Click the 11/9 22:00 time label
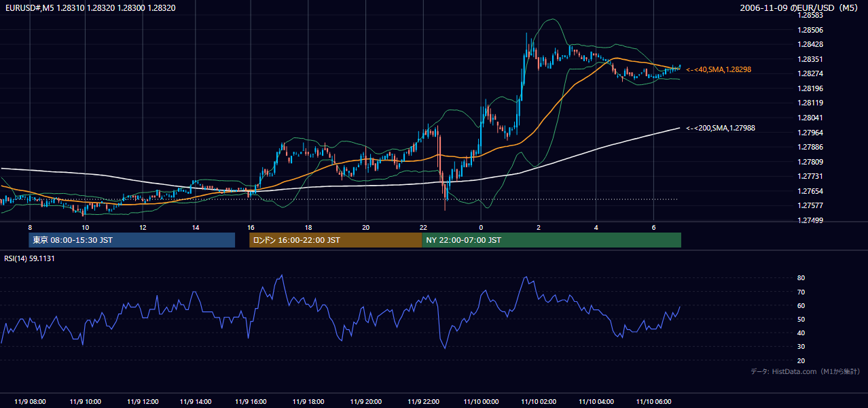Screen dimensions: 868x408 [x=424, y=401]
